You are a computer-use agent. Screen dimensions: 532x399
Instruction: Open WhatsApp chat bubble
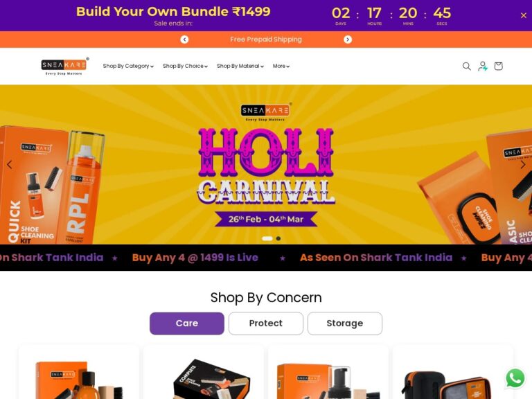[515, 378]
